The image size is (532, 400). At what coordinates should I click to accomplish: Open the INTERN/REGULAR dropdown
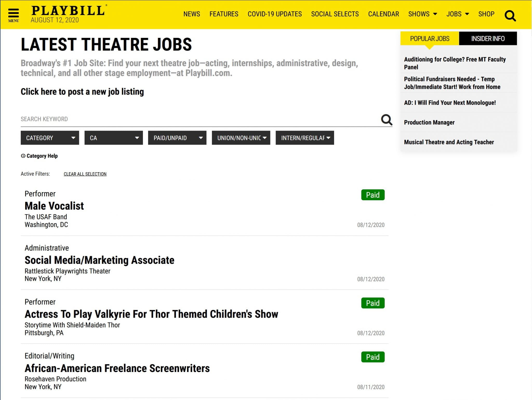[x=304, y=138]
